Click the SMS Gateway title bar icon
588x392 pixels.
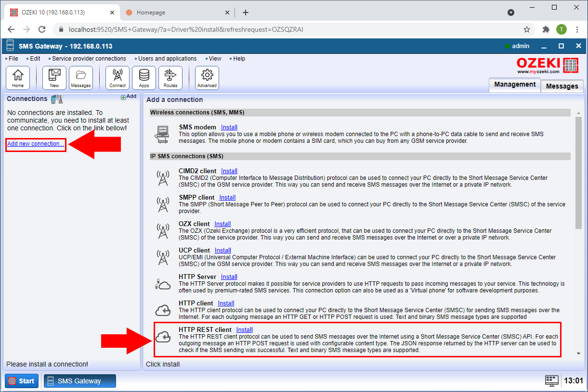coord(10,46)
